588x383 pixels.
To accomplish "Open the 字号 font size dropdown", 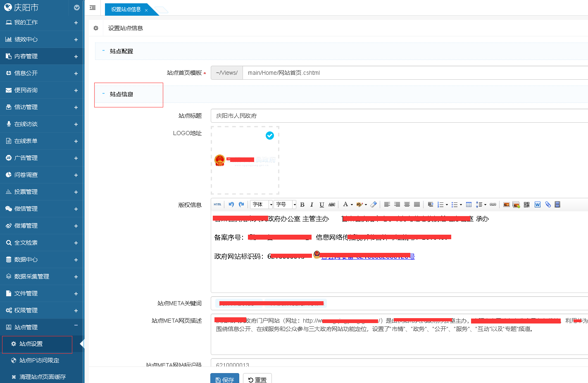I will [x=286, y=205].
